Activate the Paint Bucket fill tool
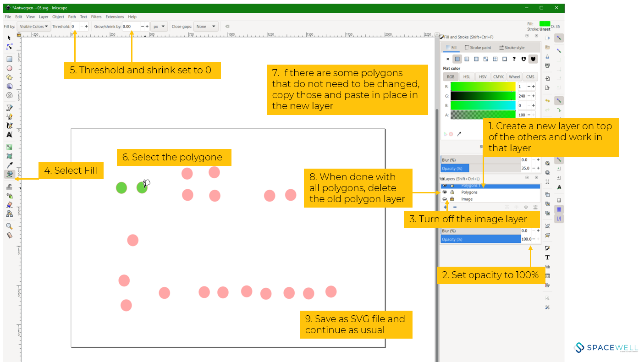Image resolution: width=644 pixels, height=362 pixels. point(9,174)
